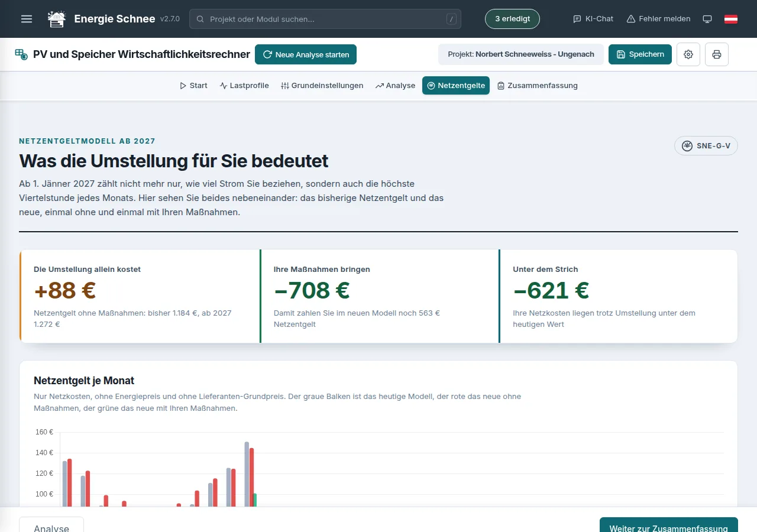757x532 pixels.
Task: Open the Grundeinstellungen tab
Action: (322, 85)
